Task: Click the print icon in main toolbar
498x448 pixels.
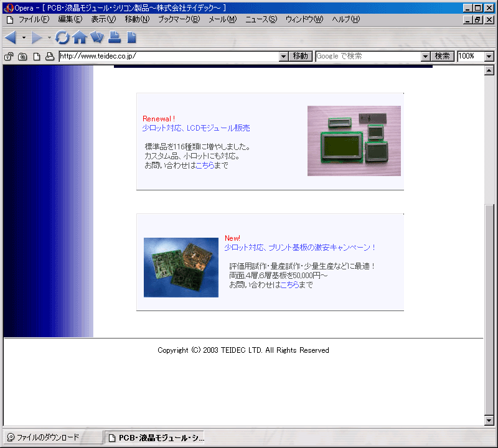Action: tap(115, 37)
